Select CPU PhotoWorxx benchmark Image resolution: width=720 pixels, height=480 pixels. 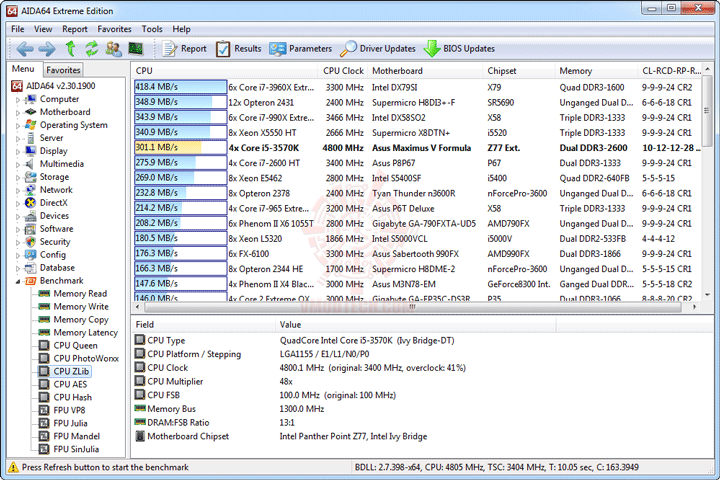point(86,358)
